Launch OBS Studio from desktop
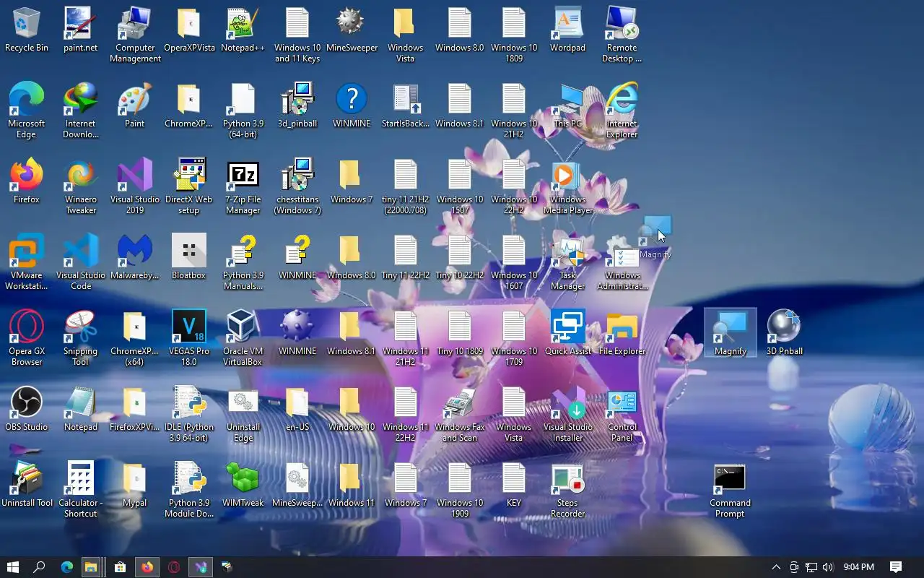 click(27, 410)
